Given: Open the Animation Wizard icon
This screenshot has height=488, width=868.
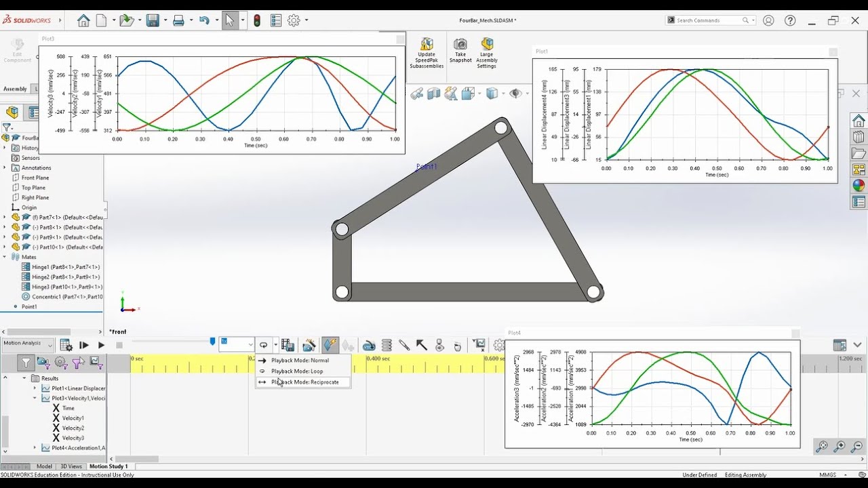Looking at the screenshot, I should tap(309, 345).
